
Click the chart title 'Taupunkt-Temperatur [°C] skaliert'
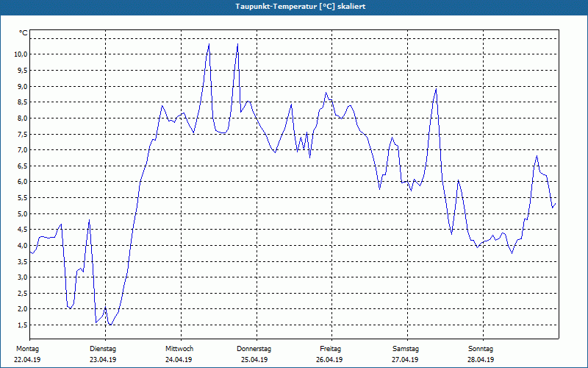point(301,7)
